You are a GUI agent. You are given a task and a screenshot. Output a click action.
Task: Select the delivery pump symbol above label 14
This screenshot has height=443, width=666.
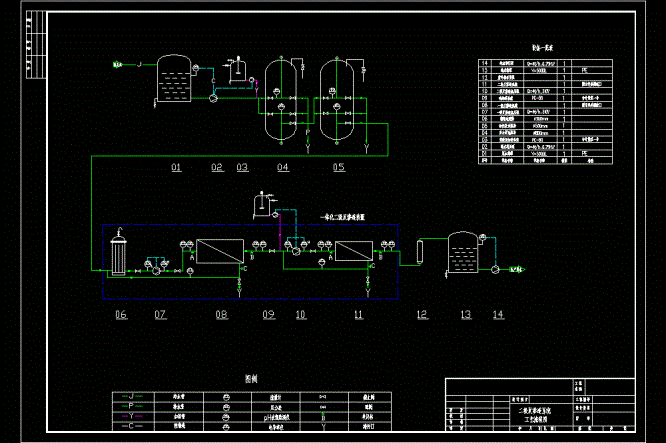point(495,269)
